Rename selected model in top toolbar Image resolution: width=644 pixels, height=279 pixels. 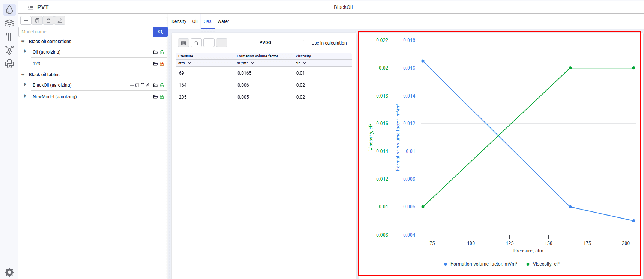[60, 21]
